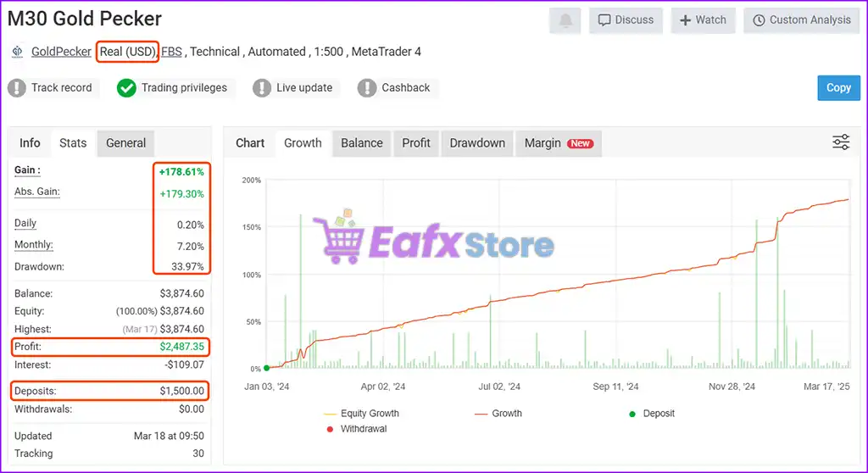Click the GoldPecker author link
This screenshot has width=868, height=473.
[x=61, y=52]
